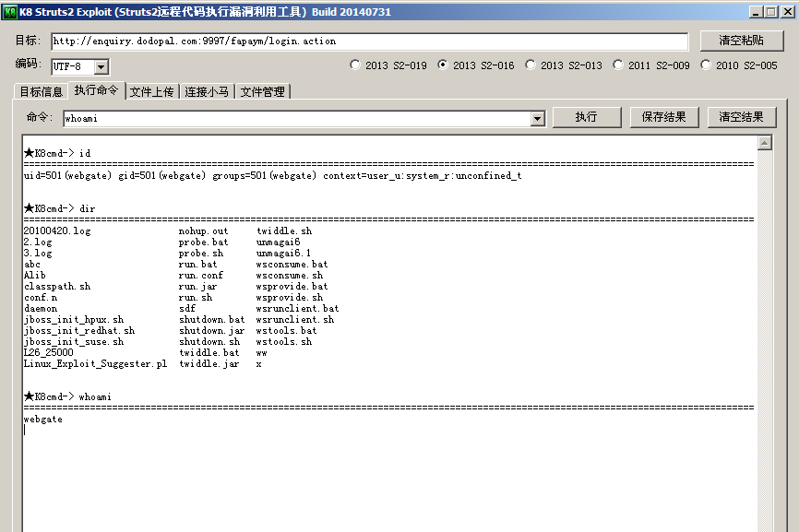Image resolution: width=799 pixels, height=532 pixels.
Task: Click the K8 application icon in title bar
Action: (x=9, y=12)
